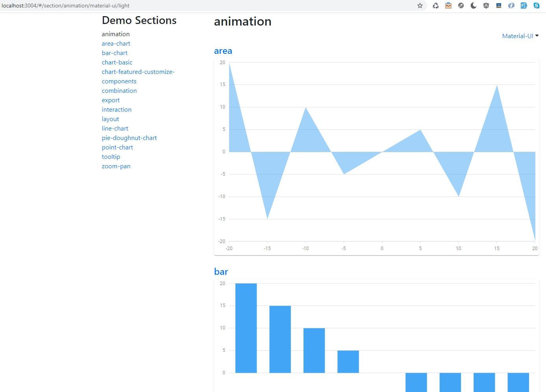The width and height of the screenshot is (546, 392).
Task: Click the pencil extension icon
Action: 461,6
